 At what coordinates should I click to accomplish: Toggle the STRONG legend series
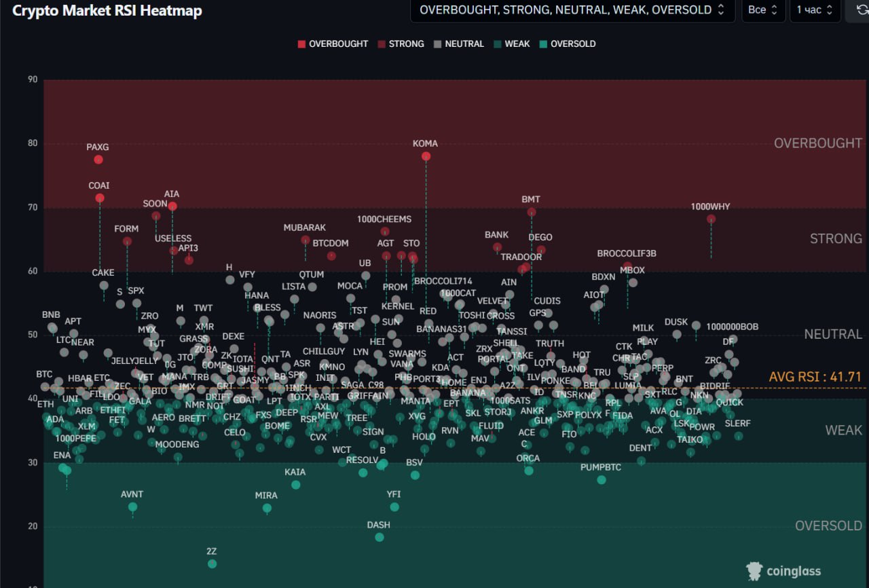click(401, 44)
